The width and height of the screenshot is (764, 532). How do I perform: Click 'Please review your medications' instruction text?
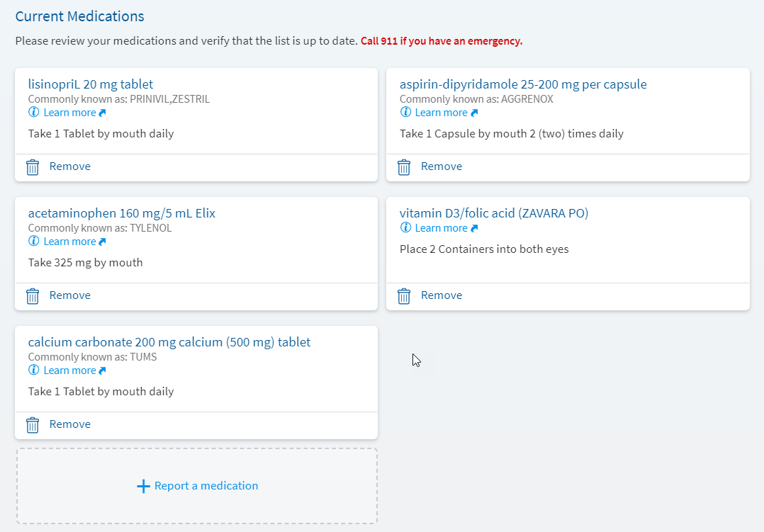coord(186,41)
